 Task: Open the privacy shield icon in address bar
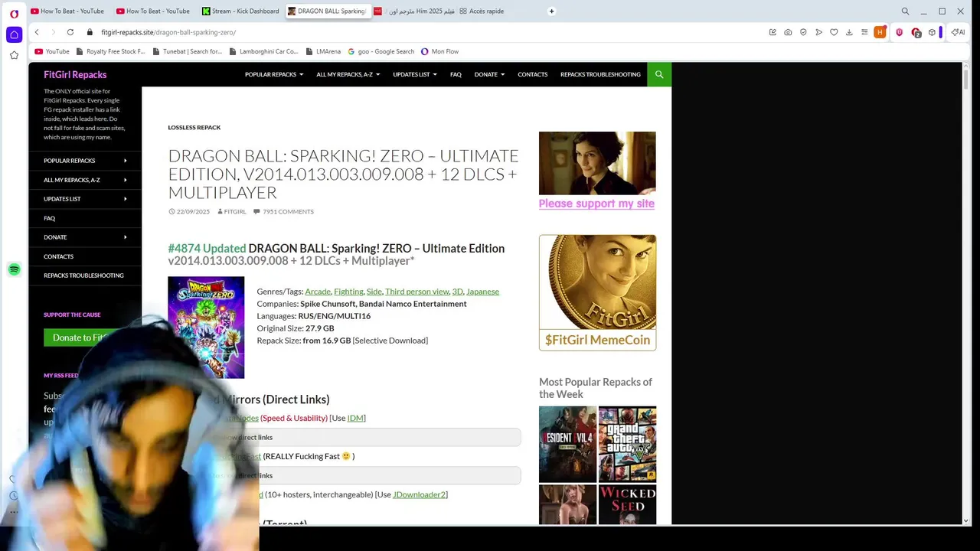[x=803, y=32]
